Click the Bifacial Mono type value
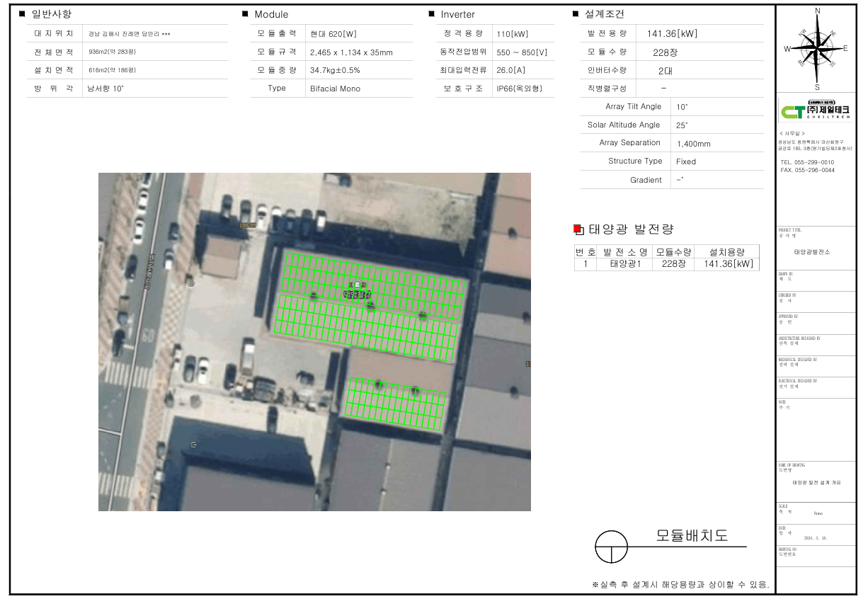The height and width of the screenshot is (599, 868). [x=335, y=89]
